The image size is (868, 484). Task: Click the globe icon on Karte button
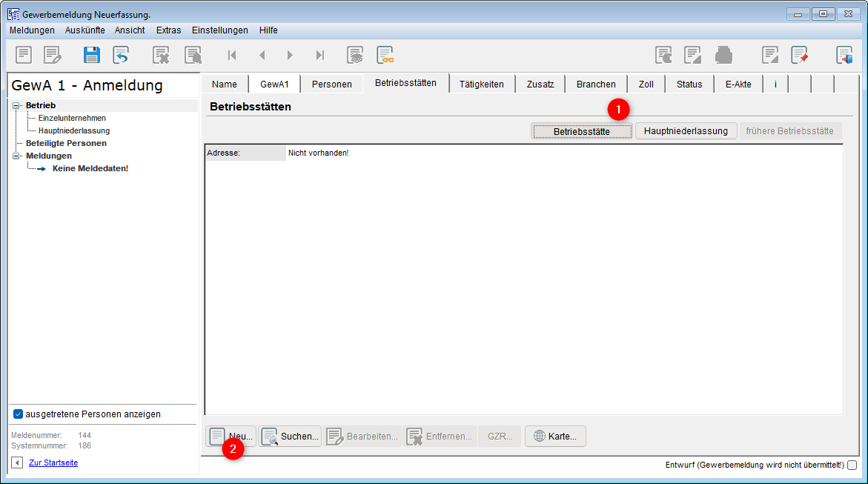click(540, 437)
